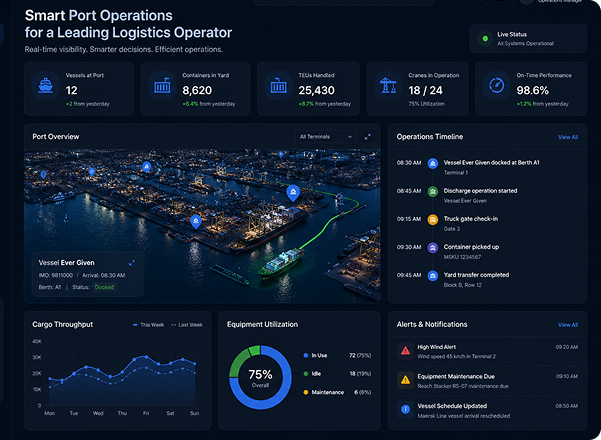This screenshot has width=601, height=440.
Task: Click the Discharge operation started entry
Action: coord(487,195)
